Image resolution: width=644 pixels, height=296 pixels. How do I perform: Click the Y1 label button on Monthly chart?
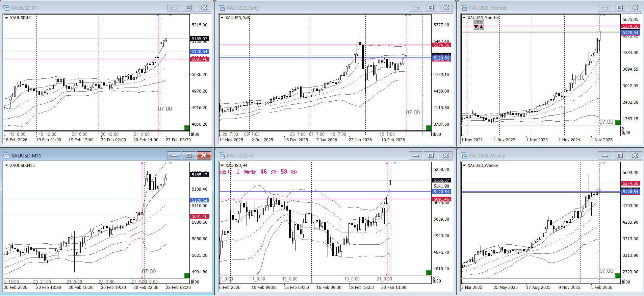tap(479, 22)
